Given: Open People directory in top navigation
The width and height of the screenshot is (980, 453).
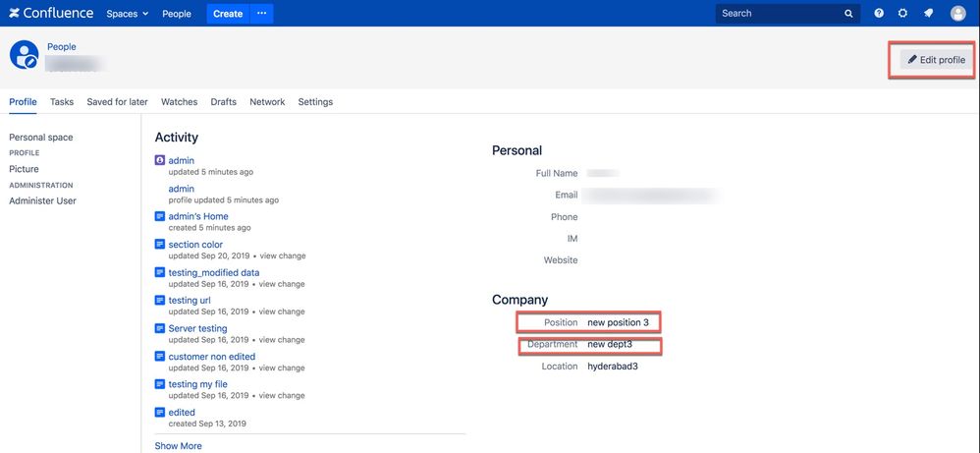Looking at the screenshot, I should [177, 13].
